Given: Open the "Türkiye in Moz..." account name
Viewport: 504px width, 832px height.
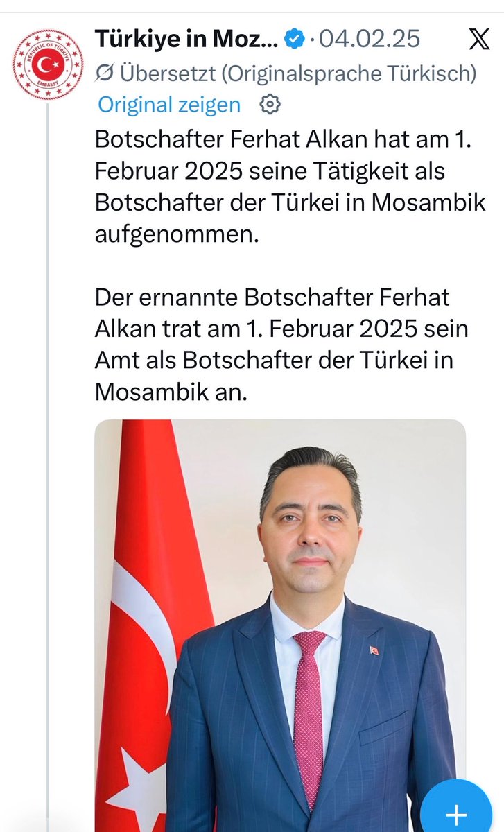Looking at the screenshot, I should click(x=187, y=39).
